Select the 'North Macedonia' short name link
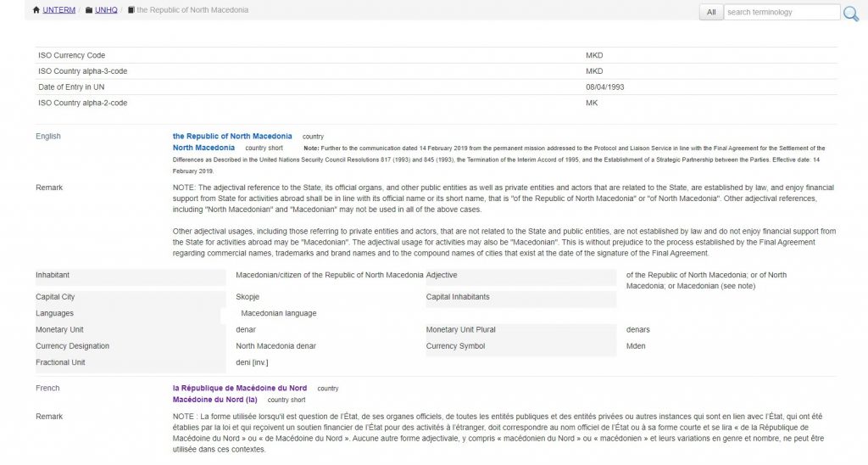The image size is (868, 465). tap(203, 148)
